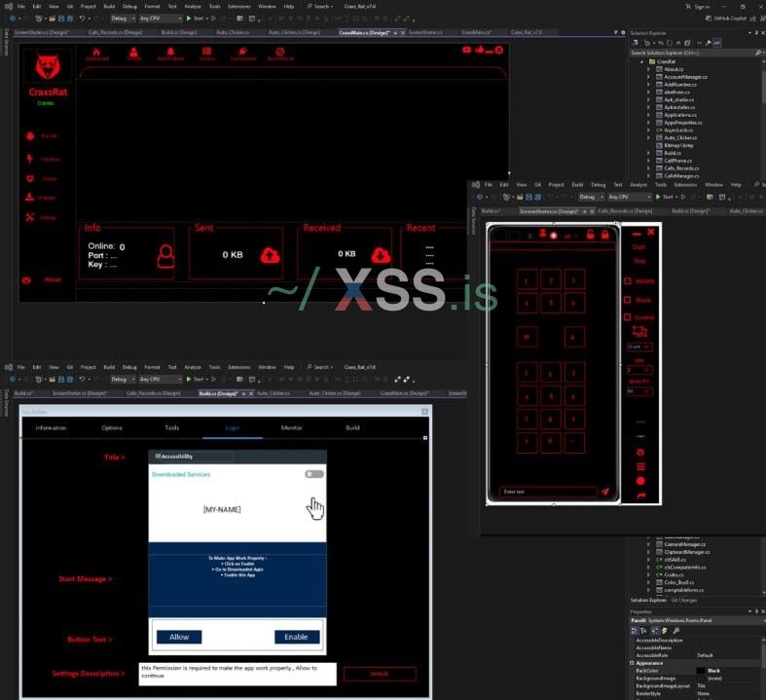Click the hamburger lines icon on ScreenShoter side panel
The image size is (766, 700).
pyautogui.click(x=640, y=466)
